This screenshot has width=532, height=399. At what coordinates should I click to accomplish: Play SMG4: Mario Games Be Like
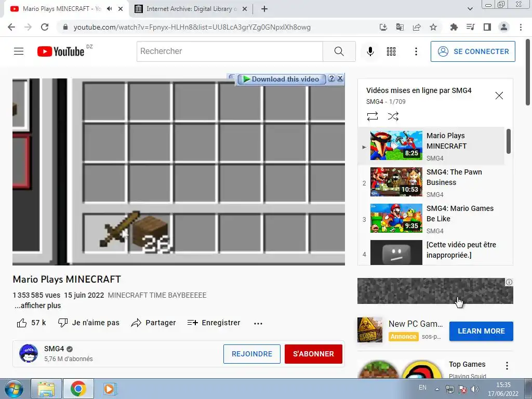(431, 219)
